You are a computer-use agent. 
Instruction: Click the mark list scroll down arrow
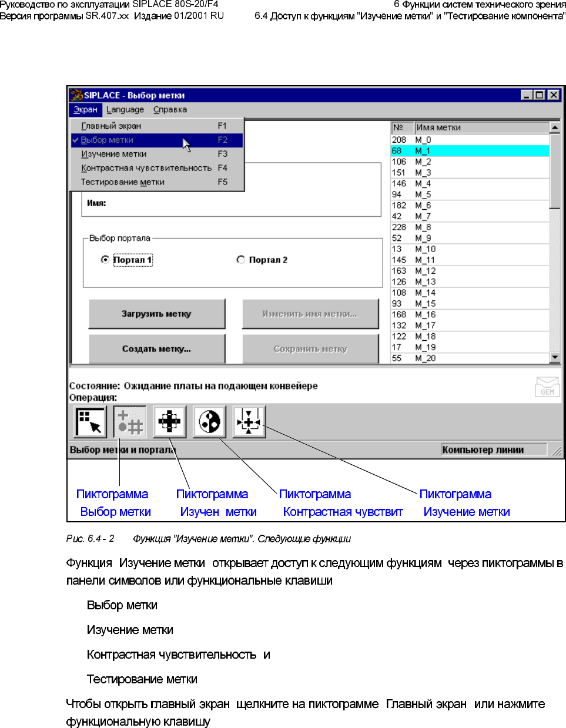(x=555, y=357)
